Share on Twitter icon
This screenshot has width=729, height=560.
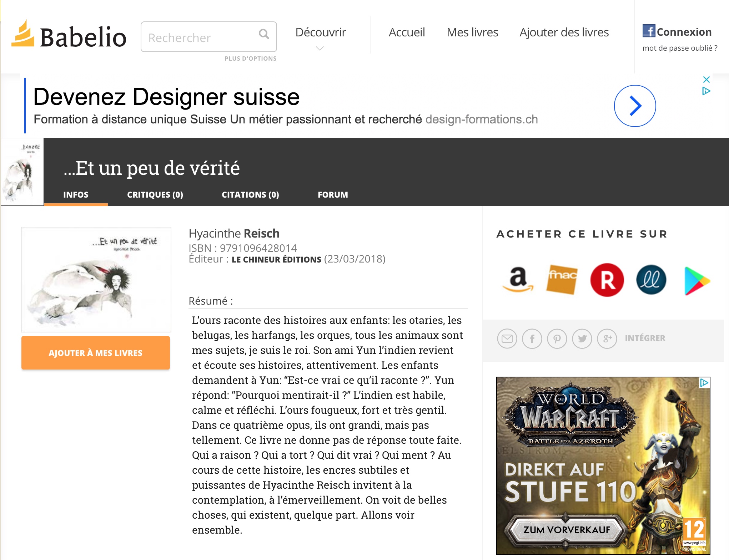point(582,338)
